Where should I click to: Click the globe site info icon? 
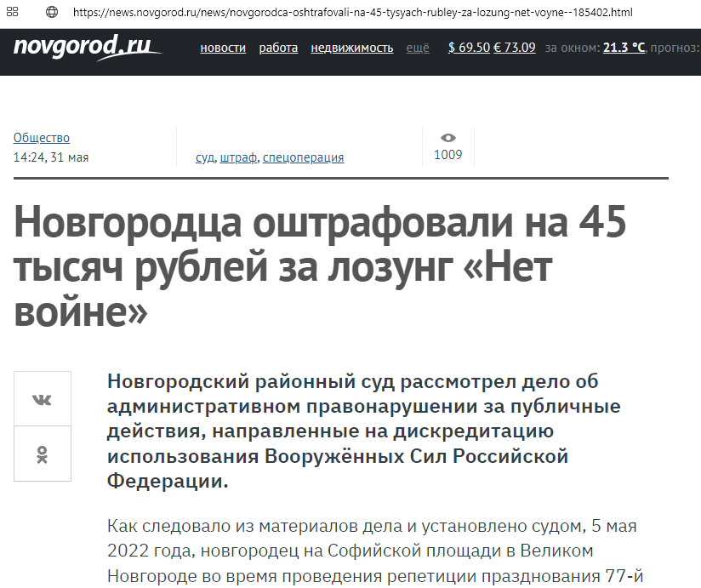[52, 14]
